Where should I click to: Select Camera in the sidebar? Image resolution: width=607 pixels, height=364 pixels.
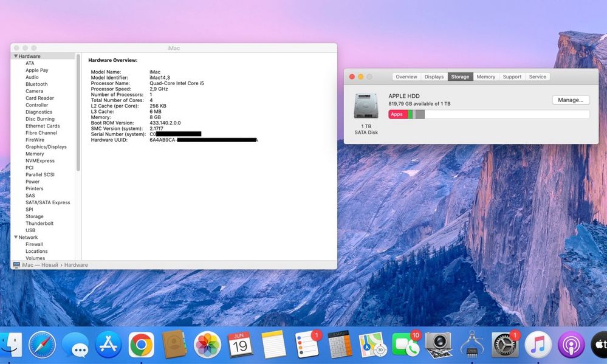tap(34, 91)
